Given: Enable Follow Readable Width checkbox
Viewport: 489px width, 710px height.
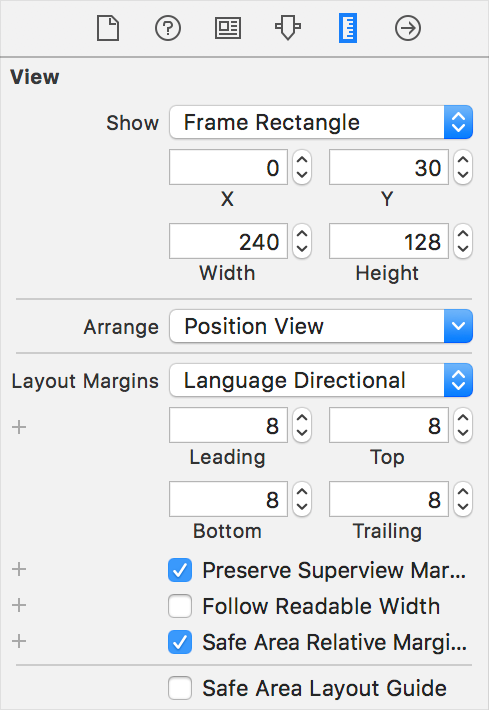Looking at the screenshot, I should (180, 606).
